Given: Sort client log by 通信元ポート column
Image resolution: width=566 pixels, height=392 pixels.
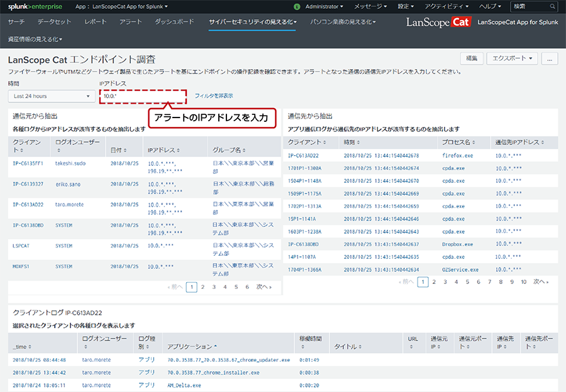Looking at the screenshot, I should coord(472,342).
